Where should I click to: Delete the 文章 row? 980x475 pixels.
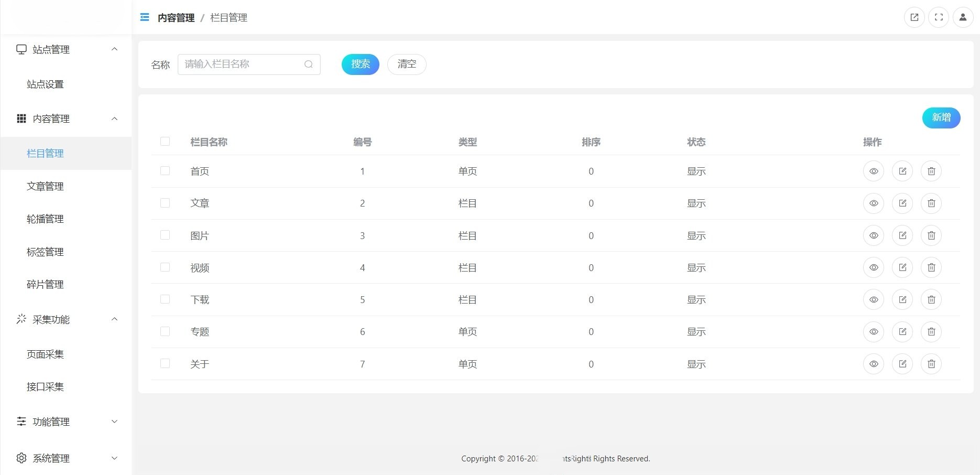coord(931,203)
